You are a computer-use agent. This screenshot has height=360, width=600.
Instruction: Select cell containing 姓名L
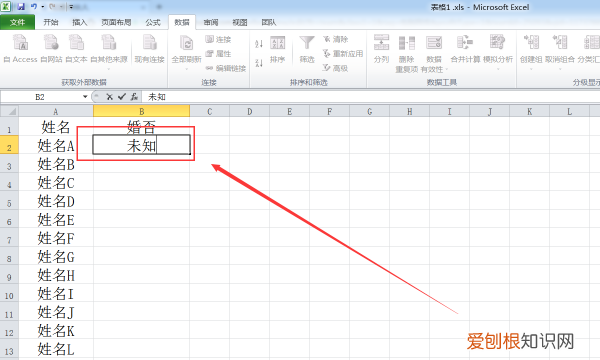click(x=56, y=349)
